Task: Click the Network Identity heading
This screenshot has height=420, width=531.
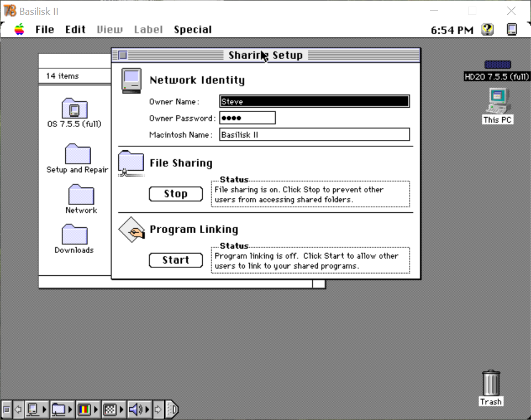Action: (197, 80)
